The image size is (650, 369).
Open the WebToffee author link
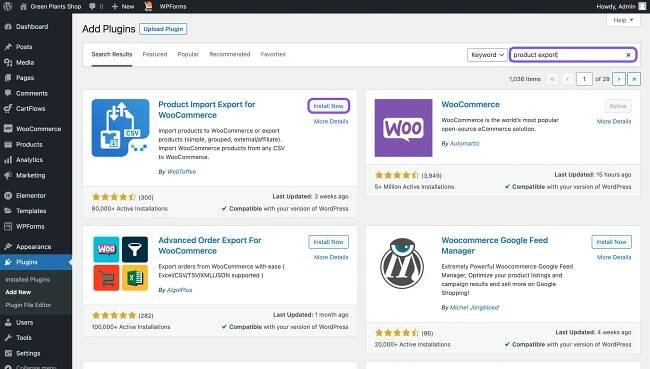point(182,172)
